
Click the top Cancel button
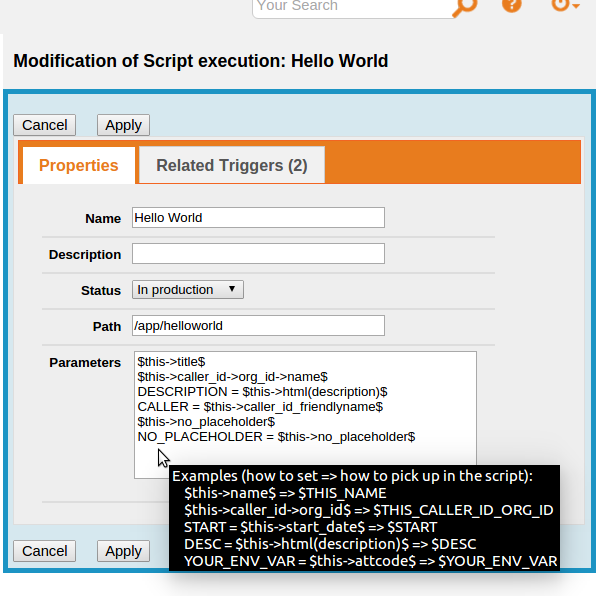[44, 125]
